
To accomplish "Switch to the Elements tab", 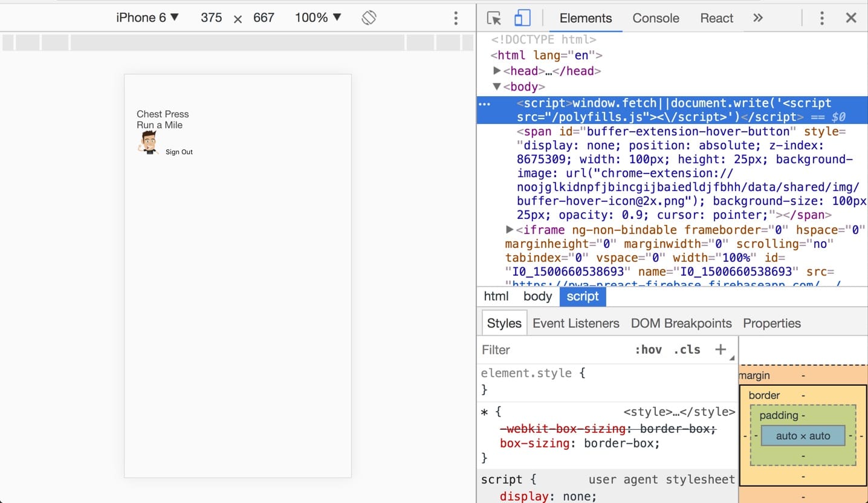I will click(x=586, y=18).
